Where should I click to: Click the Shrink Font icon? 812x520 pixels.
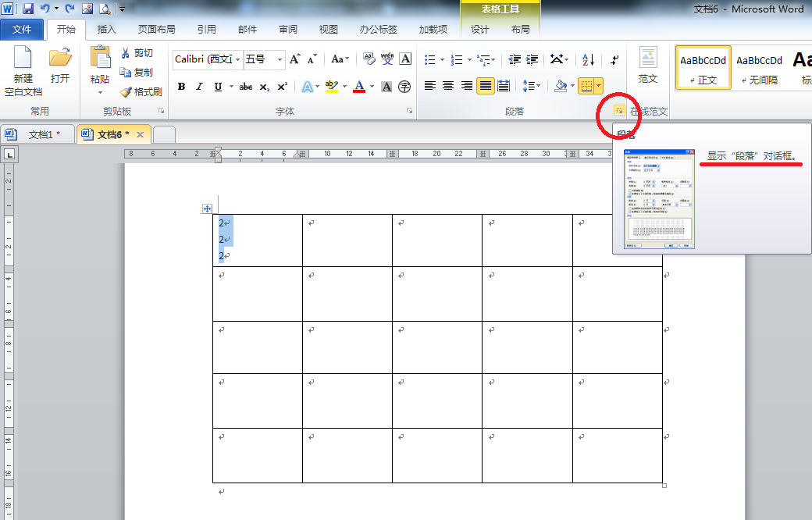[x=312, y=59]
